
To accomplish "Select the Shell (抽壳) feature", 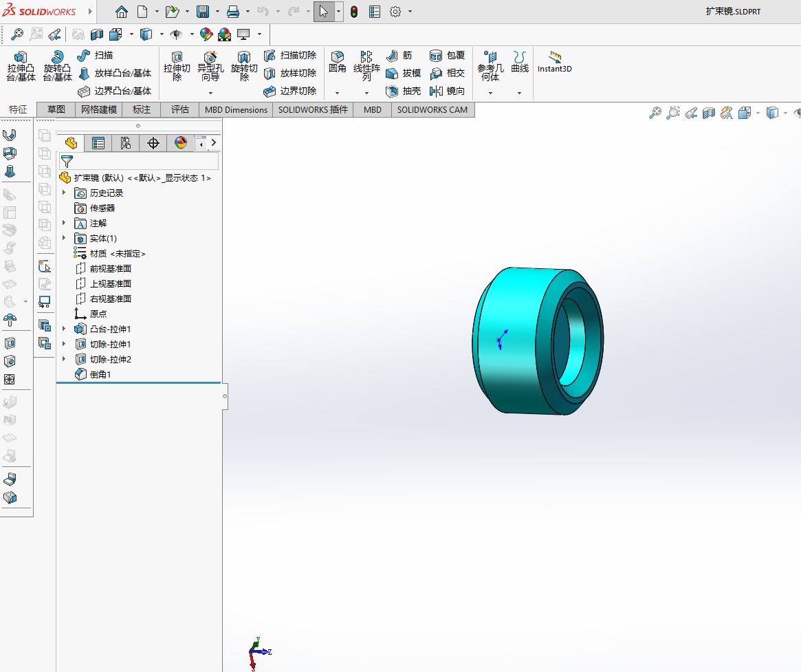I will (x=403, y=91).
